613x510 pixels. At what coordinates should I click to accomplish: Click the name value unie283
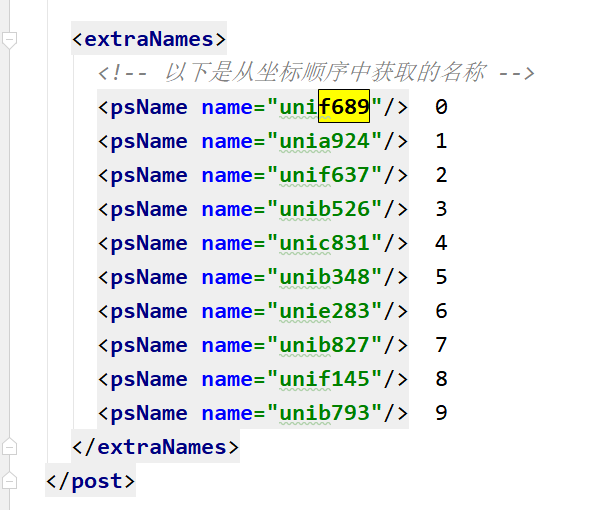pos(324,311)
